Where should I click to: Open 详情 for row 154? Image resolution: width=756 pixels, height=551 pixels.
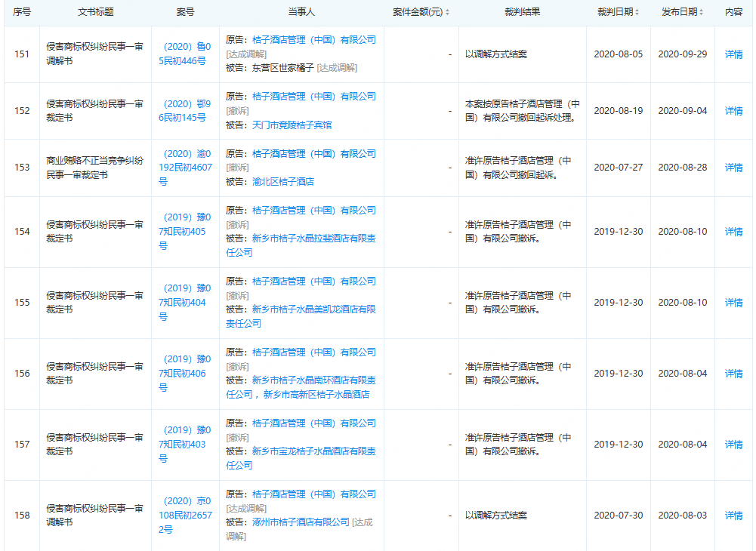click(x=733, y=232)
